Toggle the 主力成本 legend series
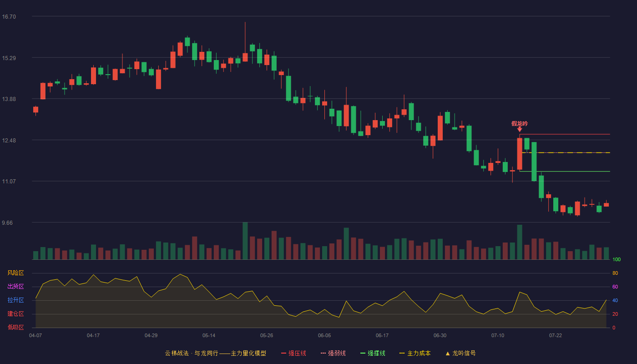 (415, 353)
